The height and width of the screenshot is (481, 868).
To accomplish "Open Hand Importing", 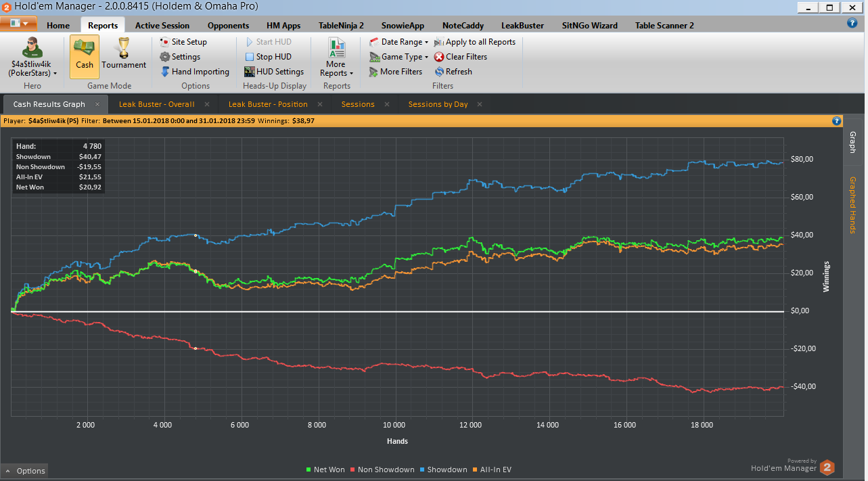I will coord(194,72).
